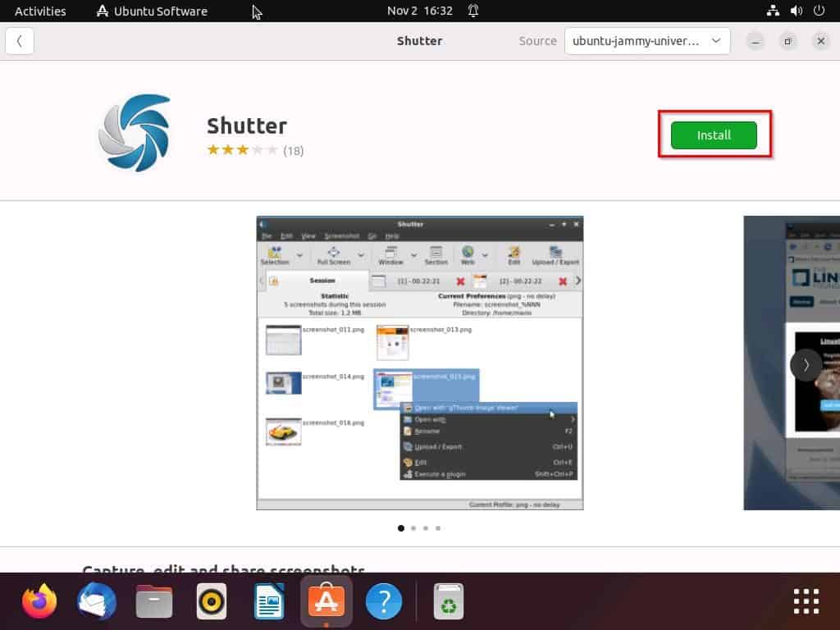Open the Source dropdown ubuntu-jammy-universe
Viewport: 840px width, 630px height.
coord(646,41)
